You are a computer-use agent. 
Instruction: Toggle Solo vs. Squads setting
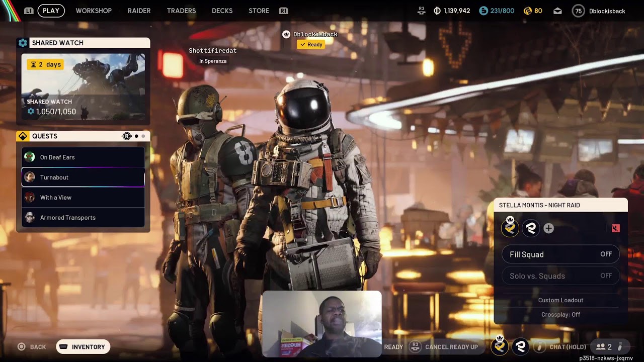pos(560,276)
